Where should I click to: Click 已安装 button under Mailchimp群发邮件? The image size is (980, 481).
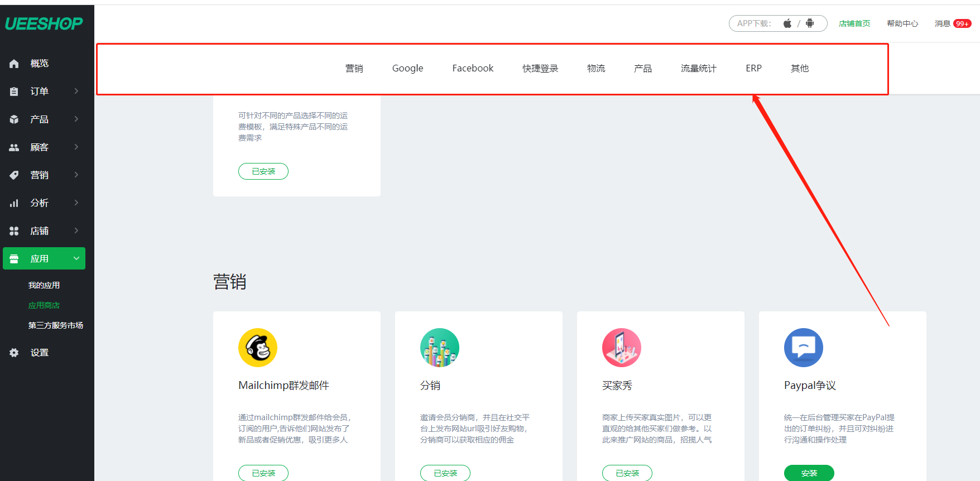pyautogui.click(x=263, y=473)
